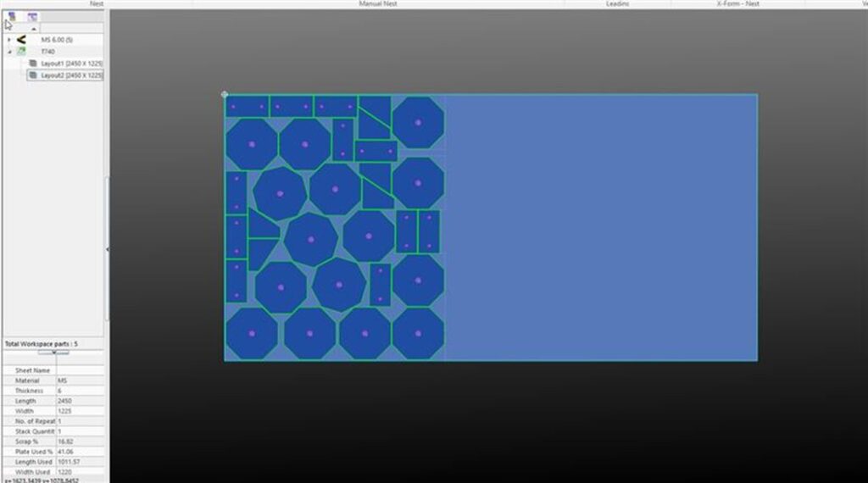Click the Sheet Name property label
The height and width of the screenshot is (483, 868).
(32, 370)
